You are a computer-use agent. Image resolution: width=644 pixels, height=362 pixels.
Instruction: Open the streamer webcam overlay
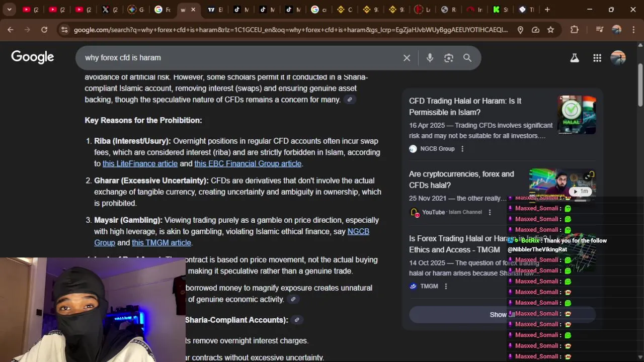[x=93, y=310]
